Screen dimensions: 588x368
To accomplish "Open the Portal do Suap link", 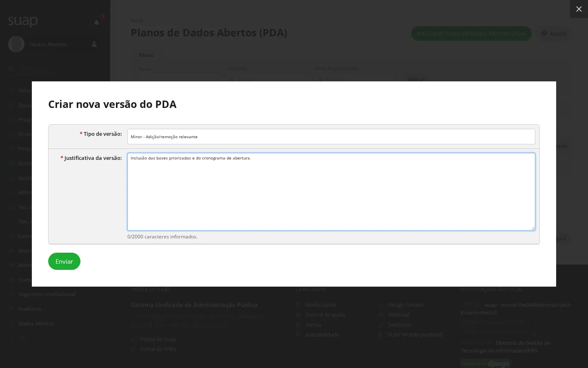I will pyautogui.click(x=158, y=339).
